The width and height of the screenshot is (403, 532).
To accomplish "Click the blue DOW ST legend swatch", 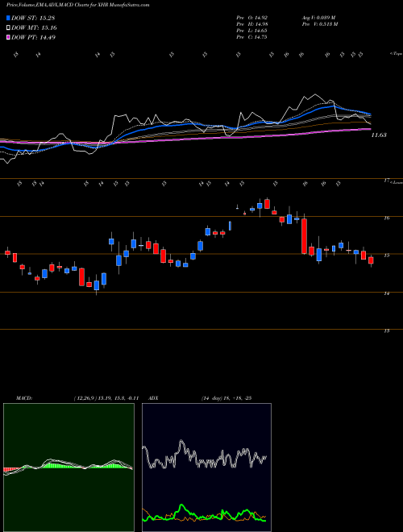I will point(8,19).
